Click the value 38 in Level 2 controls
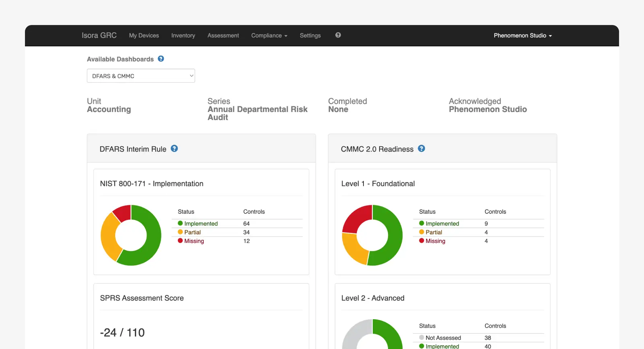The width and height of the screenshot is (644, 349). 488,338
